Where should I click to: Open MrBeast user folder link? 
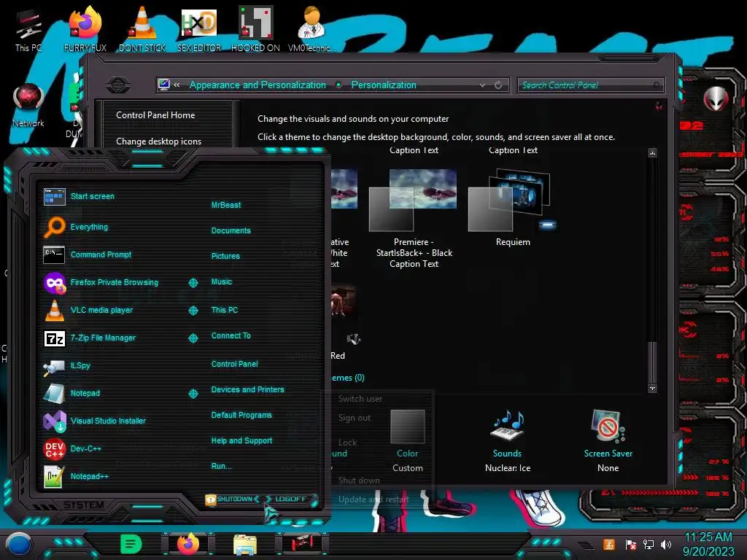coord(226,205)
